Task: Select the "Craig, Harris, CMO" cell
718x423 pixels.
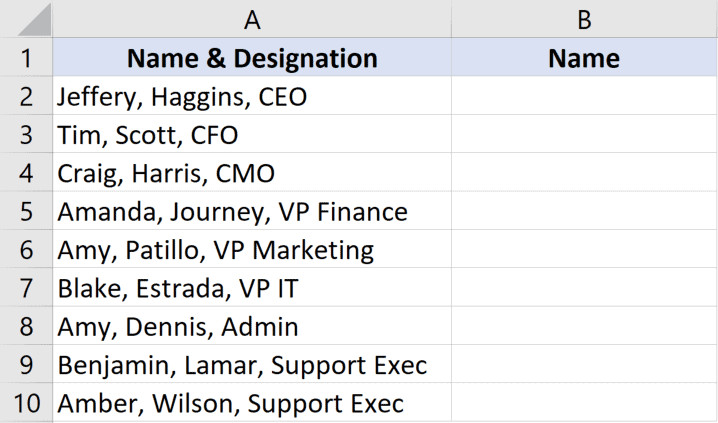Action: click(x=252, y=173)
